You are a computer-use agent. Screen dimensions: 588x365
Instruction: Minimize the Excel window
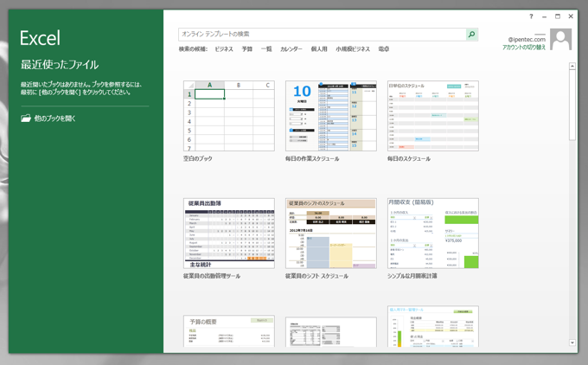544,16
